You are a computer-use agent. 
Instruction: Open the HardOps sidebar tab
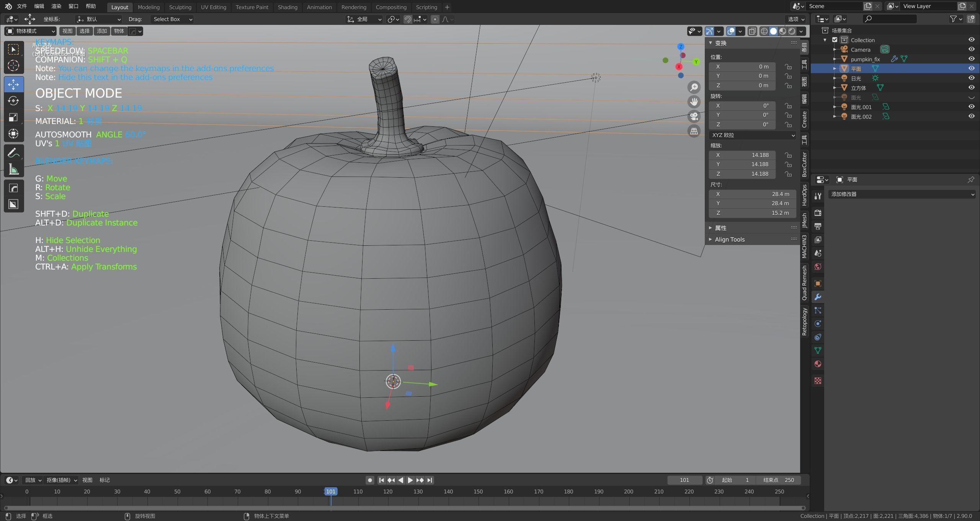point(804,195)
